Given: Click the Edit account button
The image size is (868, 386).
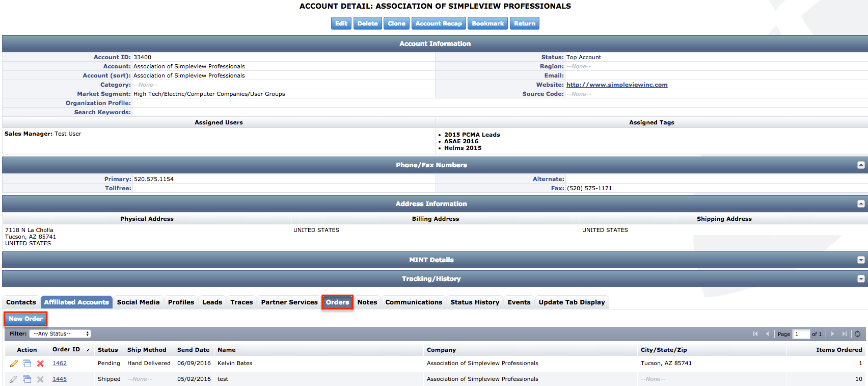Looking at the screenshot, I should pos(341,23).
